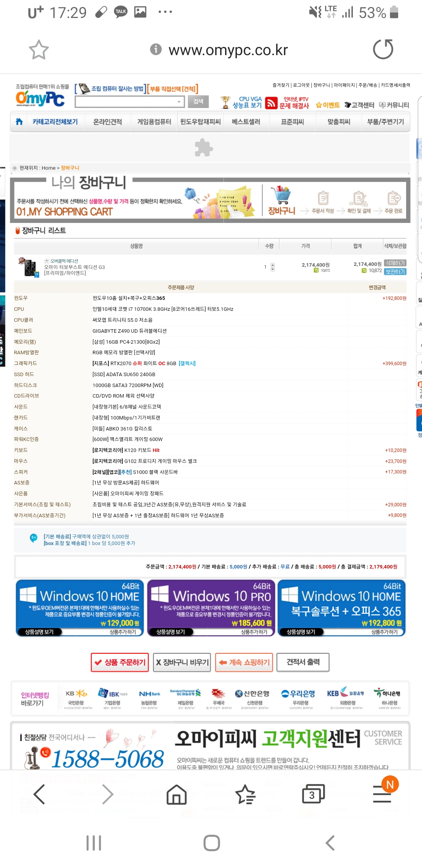The width and height of the screenshot is (422, 868).
Task: Open 마이페이지 top link
Action: click(344, 85)
